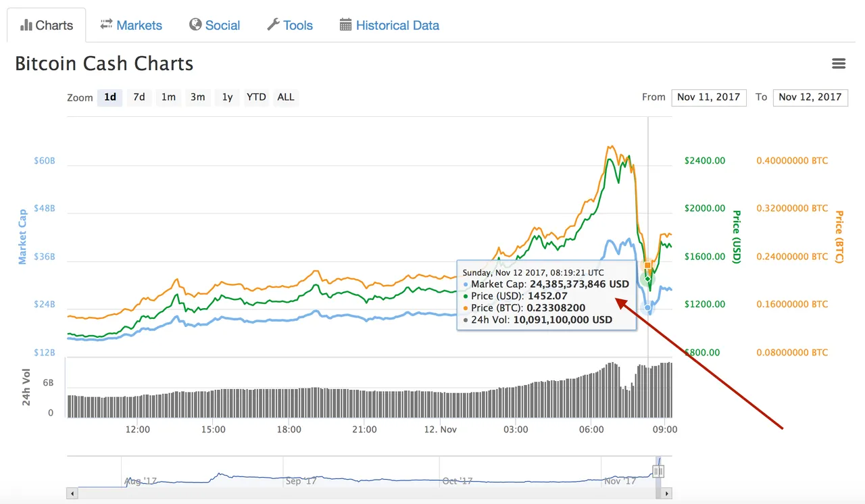The height and width of the screenshot is (504, 865).
Task: Click the 24h Vol axis title
Action: [x=26, y=387]
